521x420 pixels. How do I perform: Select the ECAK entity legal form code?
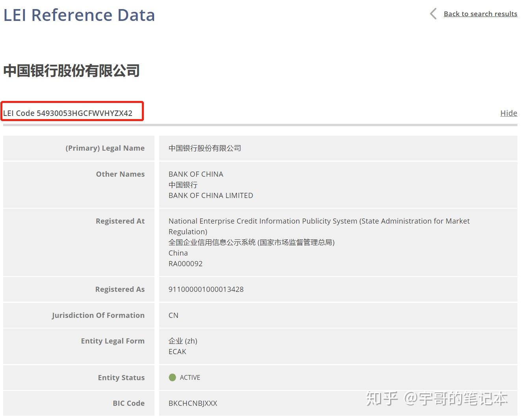pos(177,352)
